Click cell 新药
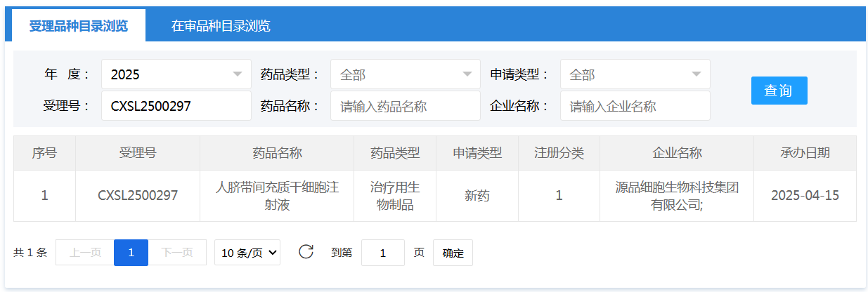The width and height of the screenshot is (868, 292). (477, 196)
